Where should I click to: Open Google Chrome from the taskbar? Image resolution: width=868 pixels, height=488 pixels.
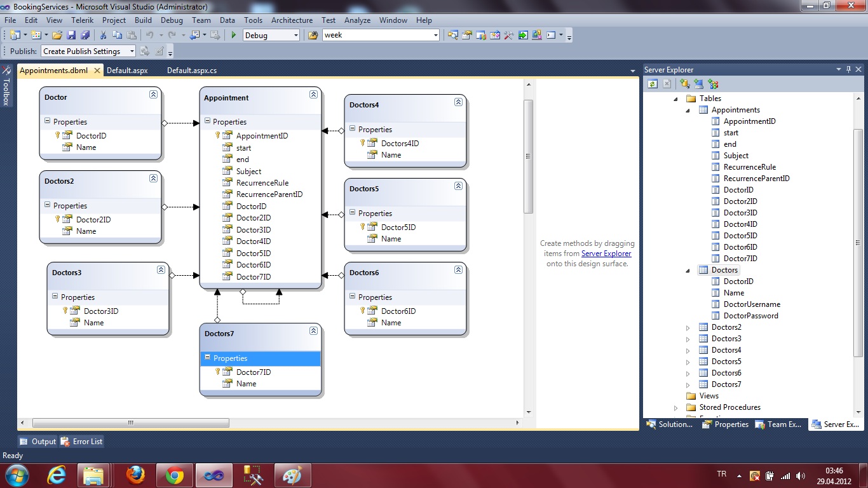pos(175,475)
